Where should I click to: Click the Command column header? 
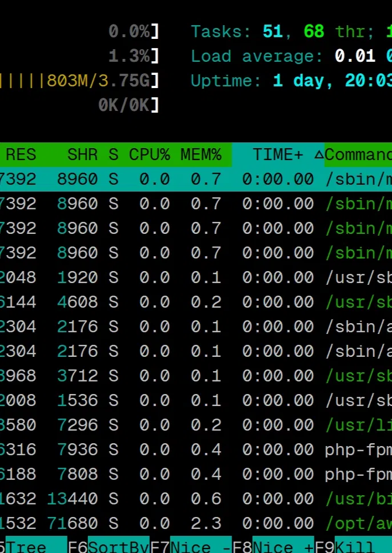358,154
